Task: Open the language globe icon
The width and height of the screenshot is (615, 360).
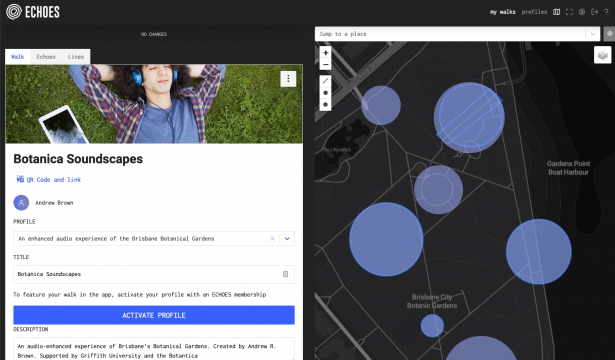Action: pyautogui.click(x=582, y=12)
